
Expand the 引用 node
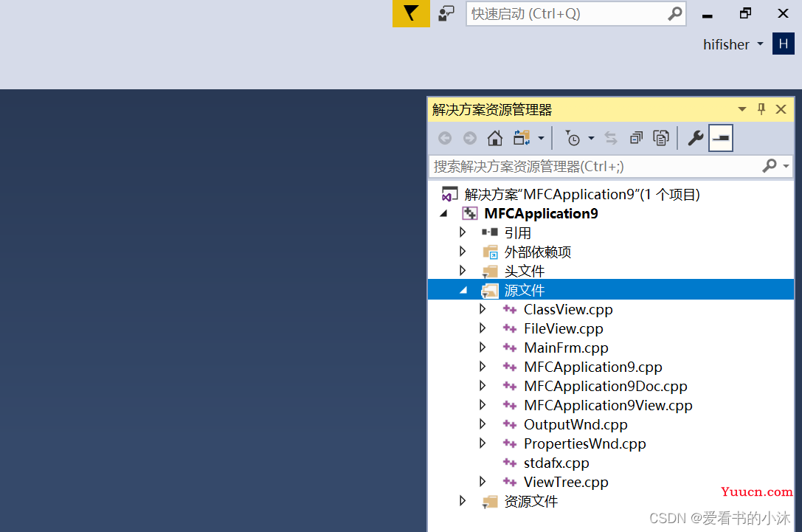[x=463, y=232]
